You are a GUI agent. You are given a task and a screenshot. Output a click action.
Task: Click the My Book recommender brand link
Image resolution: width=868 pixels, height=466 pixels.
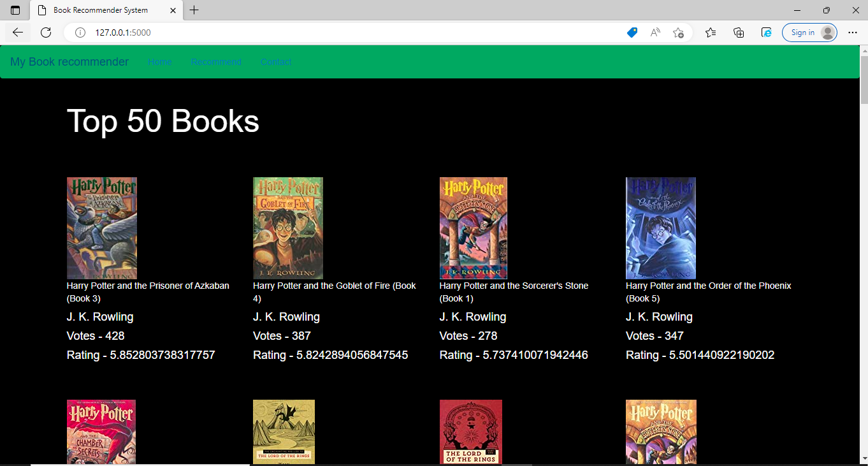point(69,61)
